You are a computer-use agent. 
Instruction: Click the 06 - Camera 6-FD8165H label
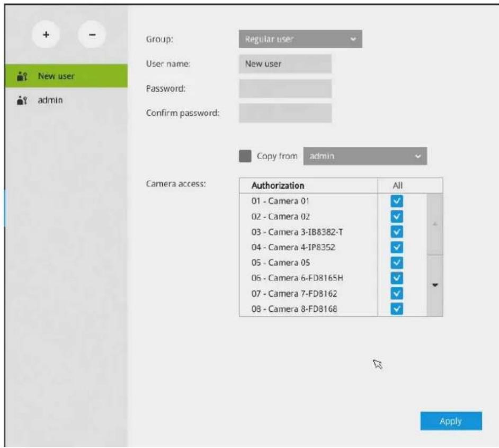[297, 278]
